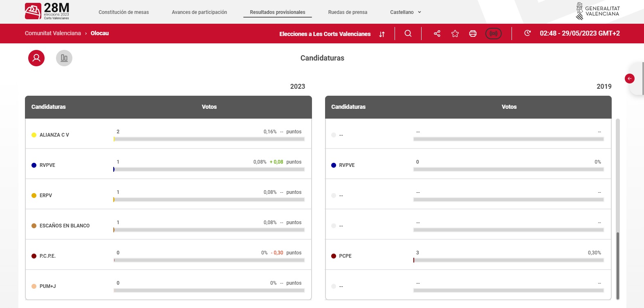Expand Elecciones a Les Corts Valencianes selector
This screenshot has width=644, height=308.
(325, 34)
